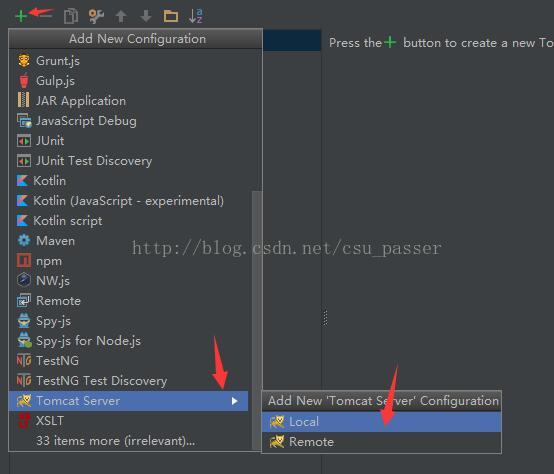
Task: Click the Move Down arrow icon
Action: pyautogui.click(x=146, y=16)
